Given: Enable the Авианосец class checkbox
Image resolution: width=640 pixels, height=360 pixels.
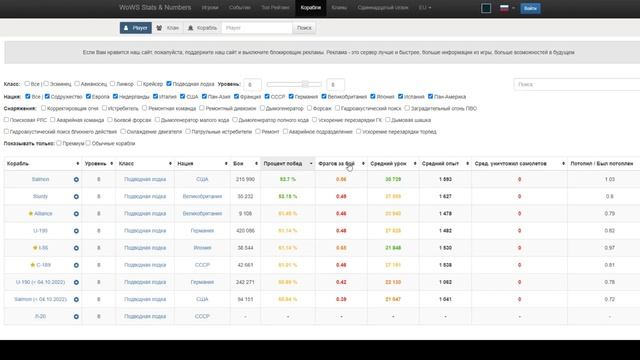Looking at the screenshot, I should click(x=77, y=84).
